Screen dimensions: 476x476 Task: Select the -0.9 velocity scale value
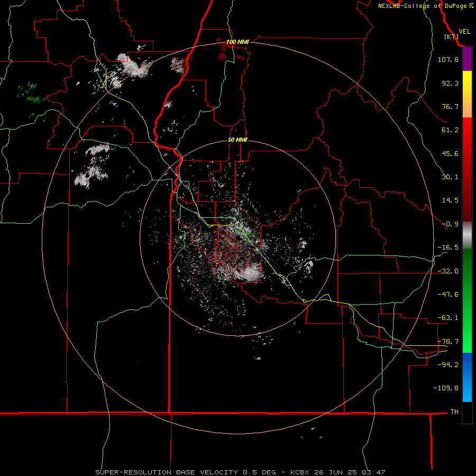tap(450, 224)
